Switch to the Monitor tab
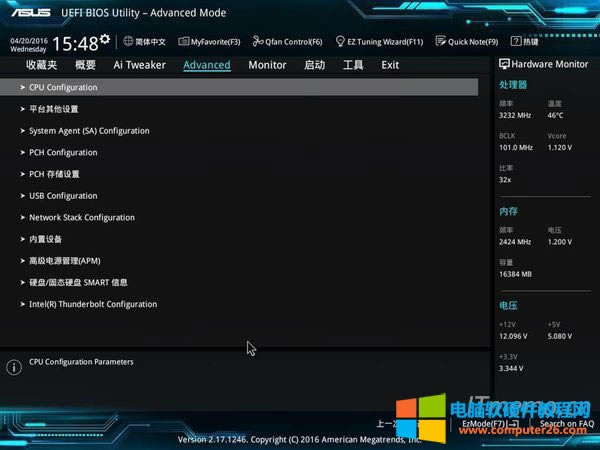Image resolution: width=600 pixels, height=450 pixels. (x=267, y=65)
